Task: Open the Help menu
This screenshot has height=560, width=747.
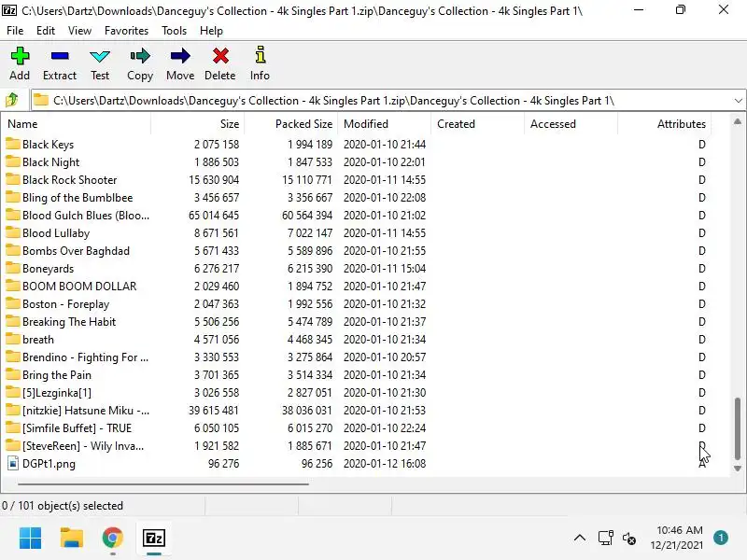Action: pyautogui.click(x=211, y=31)
